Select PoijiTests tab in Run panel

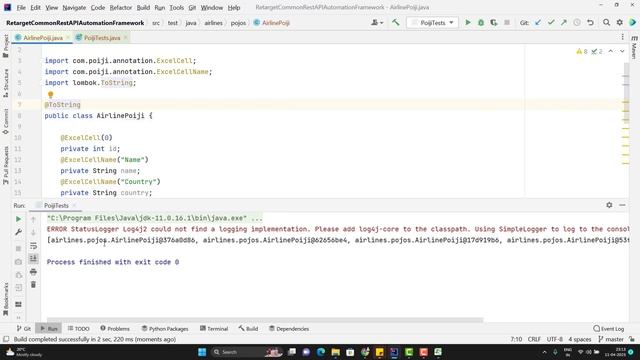tap(56, 205)
